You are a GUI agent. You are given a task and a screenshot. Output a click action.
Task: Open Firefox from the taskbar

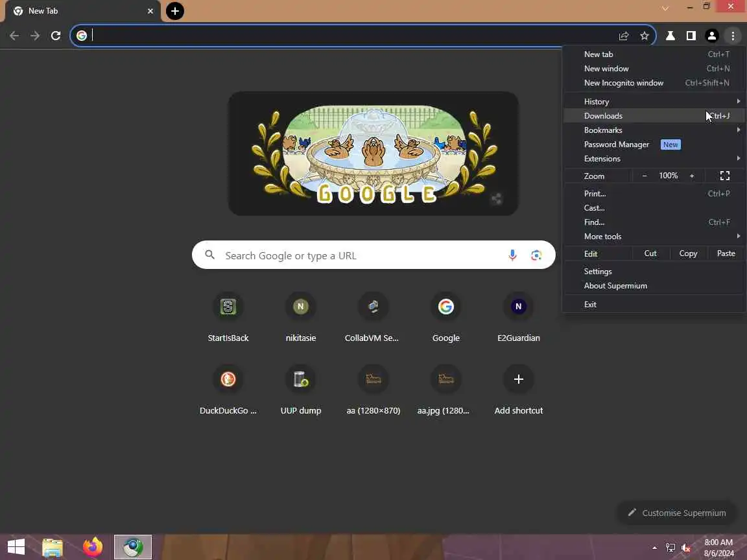coord(93,547)
